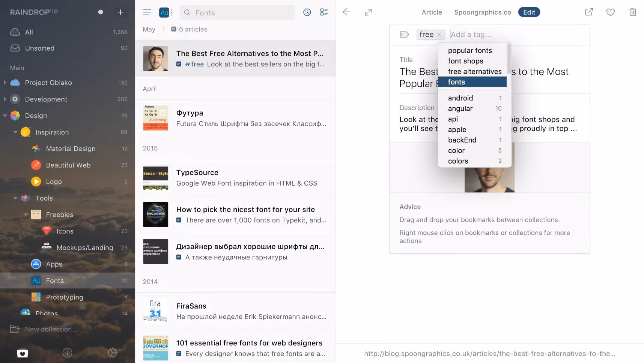644x363 pixels.
Task: Open the three-dot collection options menu
Action: pos(172,12)
